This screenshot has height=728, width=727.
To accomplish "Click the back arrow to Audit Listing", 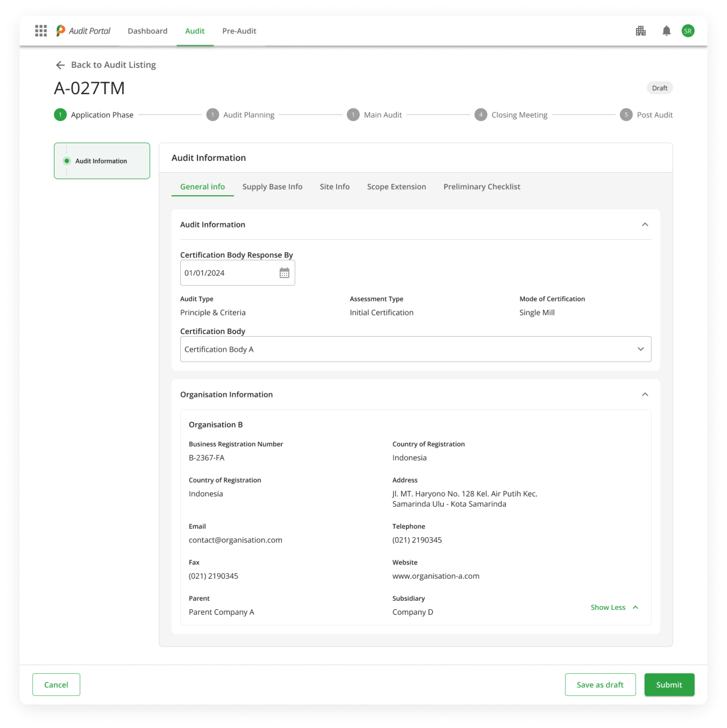I will tap(60, 65).
